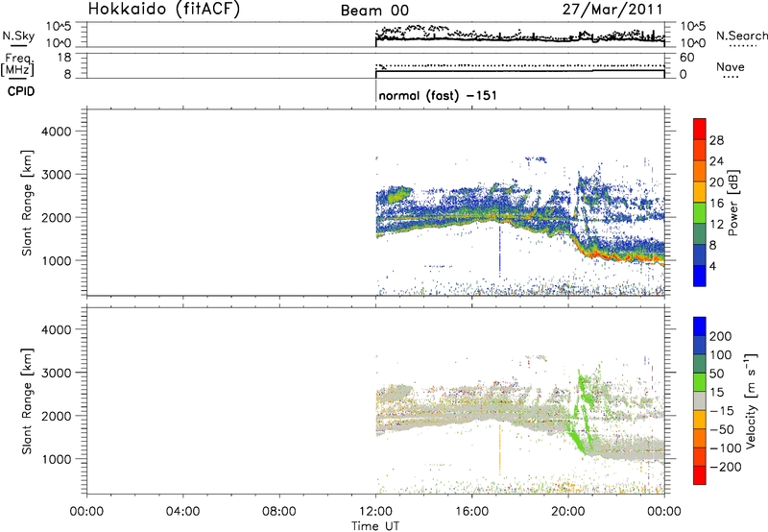Click the 'N.Sky' legend label

18,36
